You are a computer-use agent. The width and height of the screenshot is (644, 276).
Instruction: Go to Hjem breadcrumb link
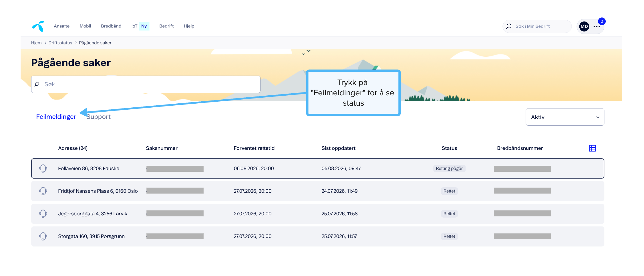pyautogui.click(x=36, y=43)
